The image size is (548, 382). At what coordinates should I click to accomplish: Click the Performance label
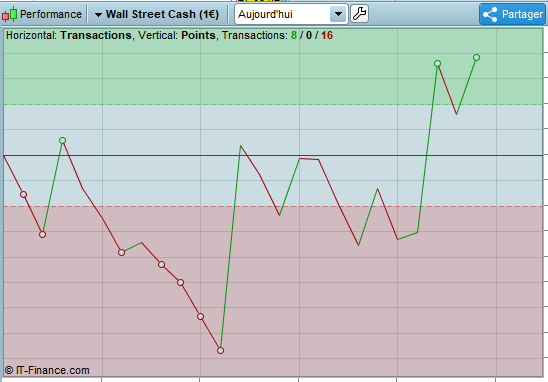51,14
